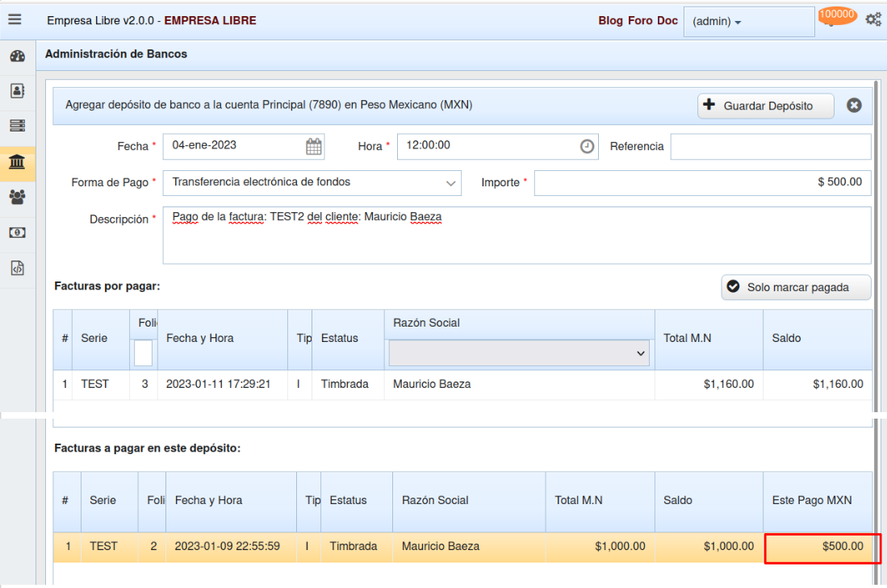The height and width of the screenshot is (588, 887).
Task: Open the code file icon in sidebar
Action: tap(17, 269)
